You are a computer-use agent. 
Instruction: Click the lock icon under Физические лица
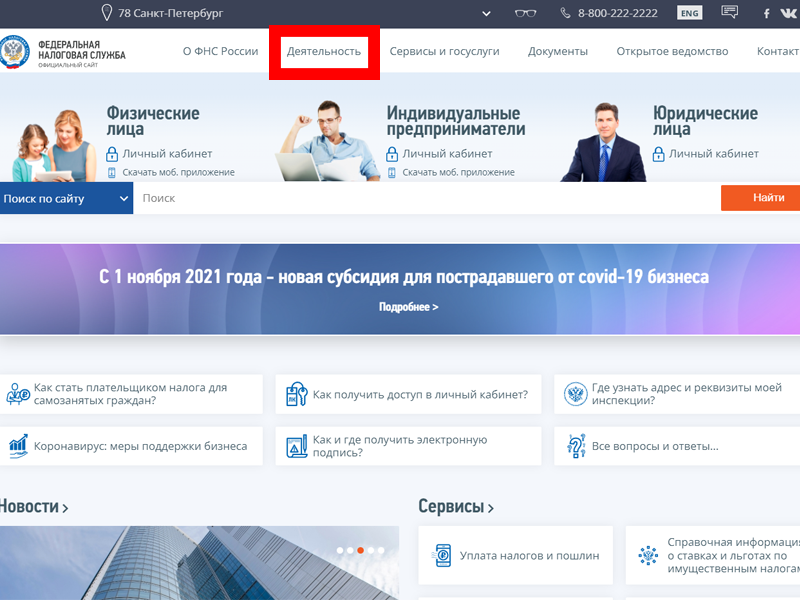click(112, 154)
